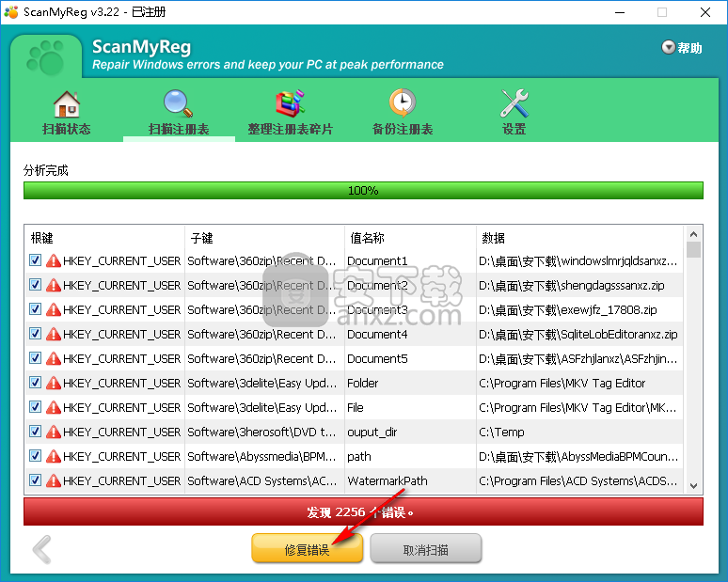This screenshot has height=582, width=728.
Task: Select the SqliteLobEditoranxz.zip data cell
Action: [578, 334]
